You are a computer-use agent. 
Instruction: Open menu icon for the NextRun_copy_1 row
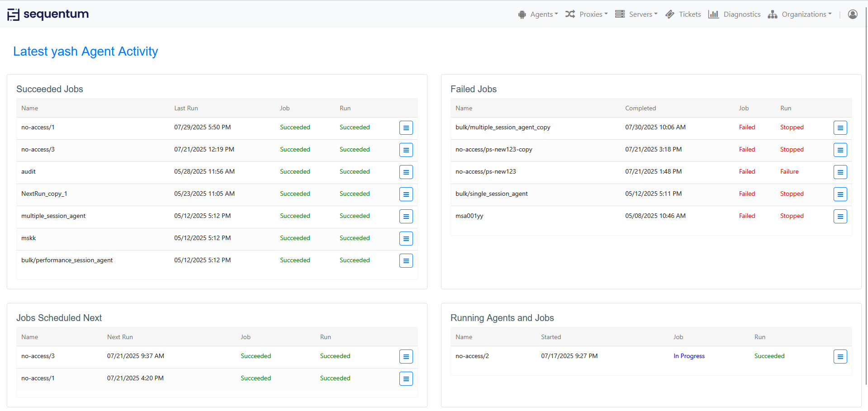pos(406,194)
